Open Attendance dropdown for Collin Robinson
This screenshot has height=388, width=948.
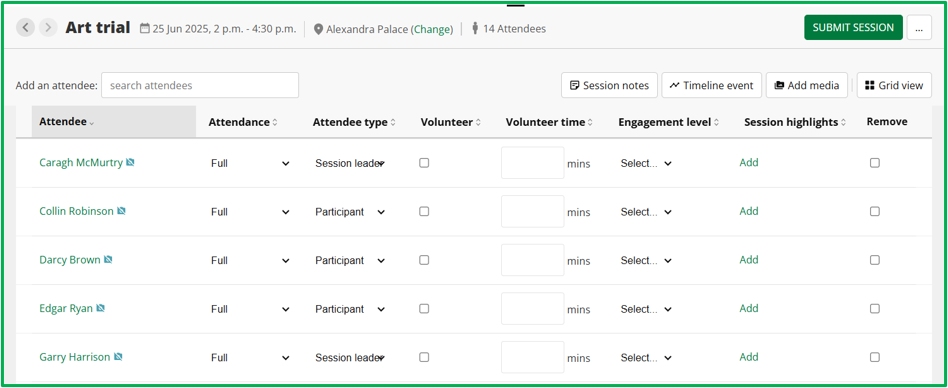point(250,212)
